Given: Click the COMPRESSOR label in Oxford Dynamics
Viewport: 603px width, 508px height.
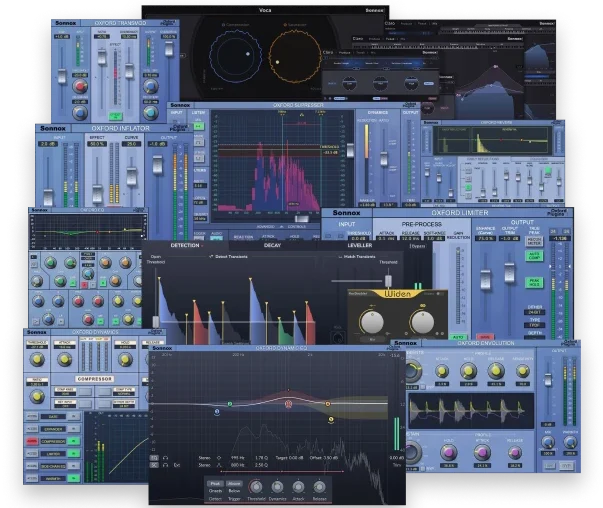Looking at the screenshot, I should (x=94, y=379).
